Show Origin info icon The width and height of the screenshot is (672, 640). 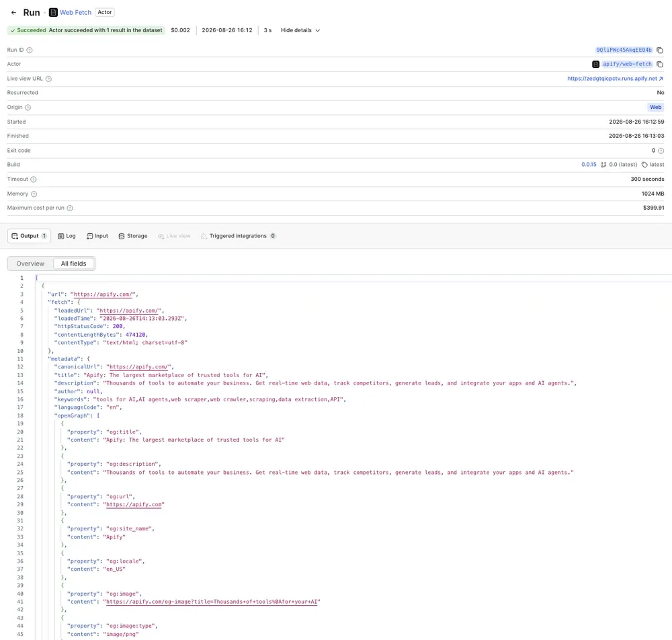point(28,108)
